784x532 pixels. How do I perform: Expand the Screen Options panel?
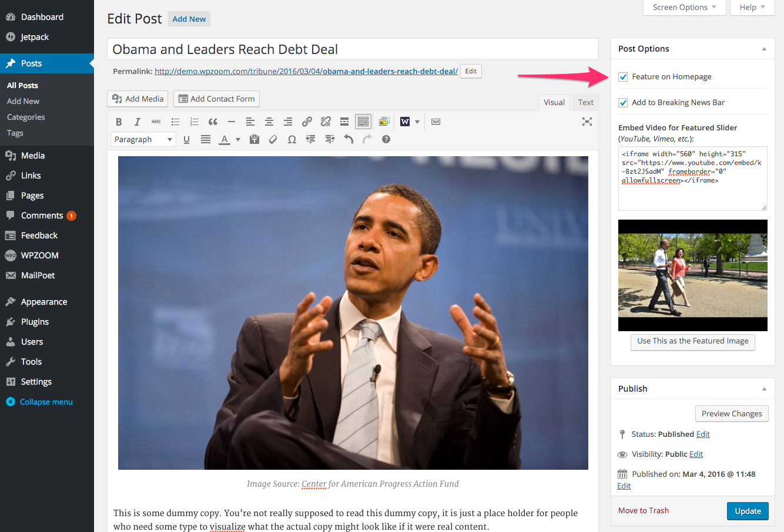[684, 7]
